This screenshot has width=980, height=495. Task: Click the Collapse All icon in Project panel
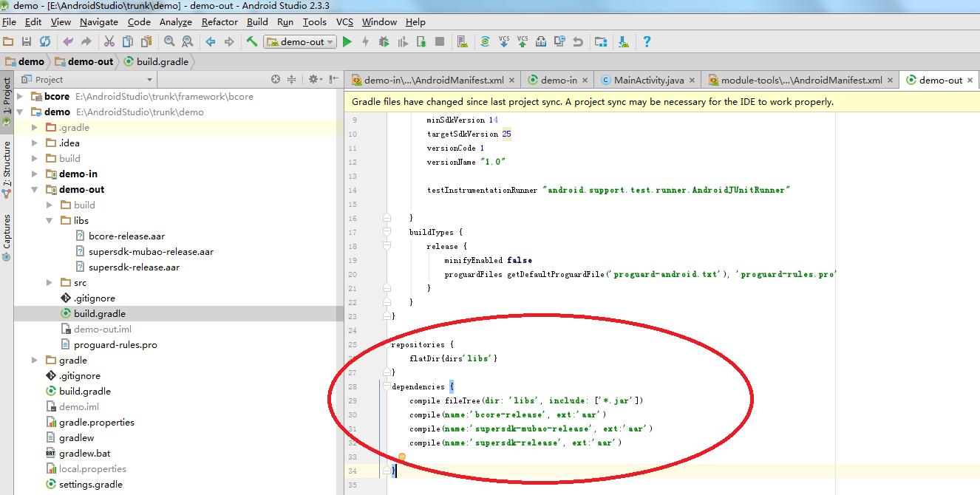click(x=291, y=79)
